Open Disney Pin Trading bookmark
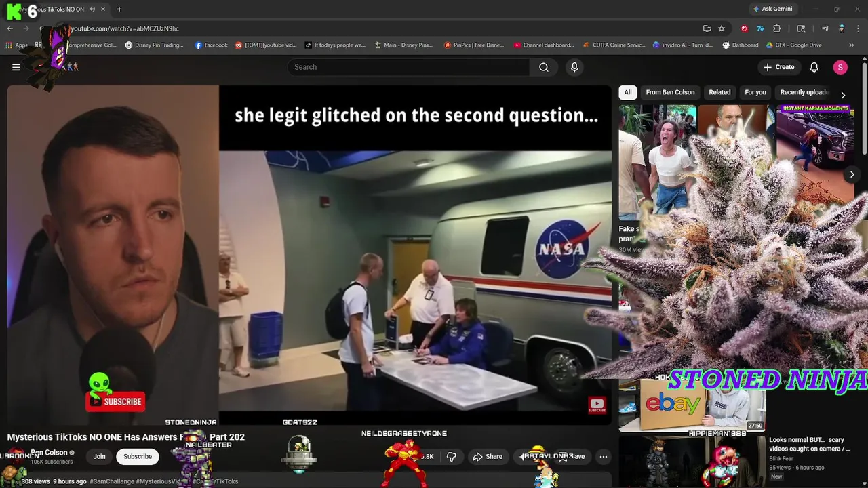This screenshot has width=868, height=488. click(x=154, y=45)
